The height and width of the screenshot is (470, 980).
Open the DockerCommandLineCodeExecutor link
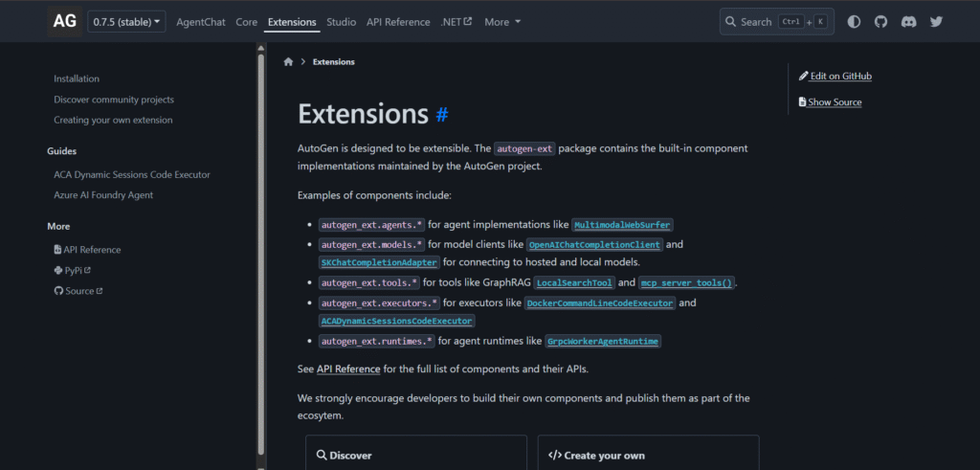point(600,303)
